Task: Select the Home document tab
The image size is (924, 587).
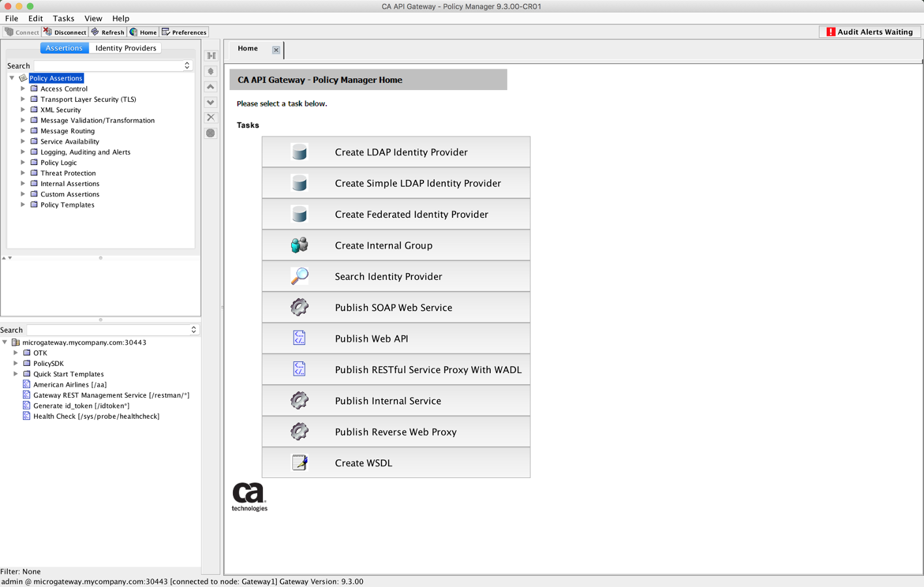Action: click(248, 49)
